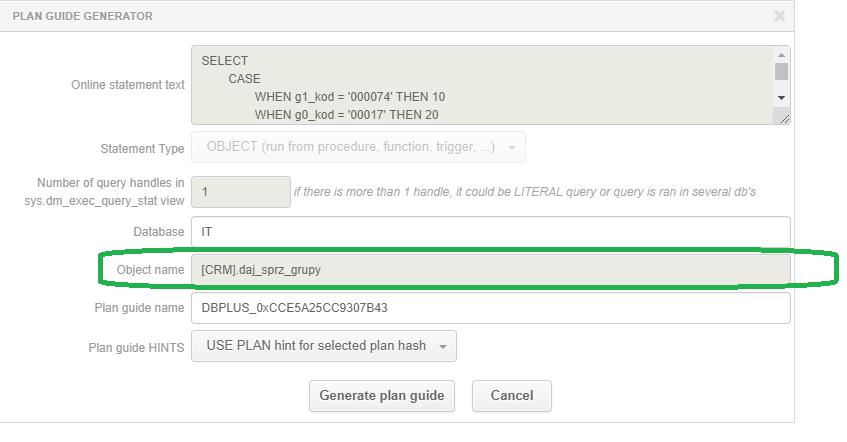Screen dimensions: 847x442
Task: Click the Plan guide name field
Action: tap(490, 308)
